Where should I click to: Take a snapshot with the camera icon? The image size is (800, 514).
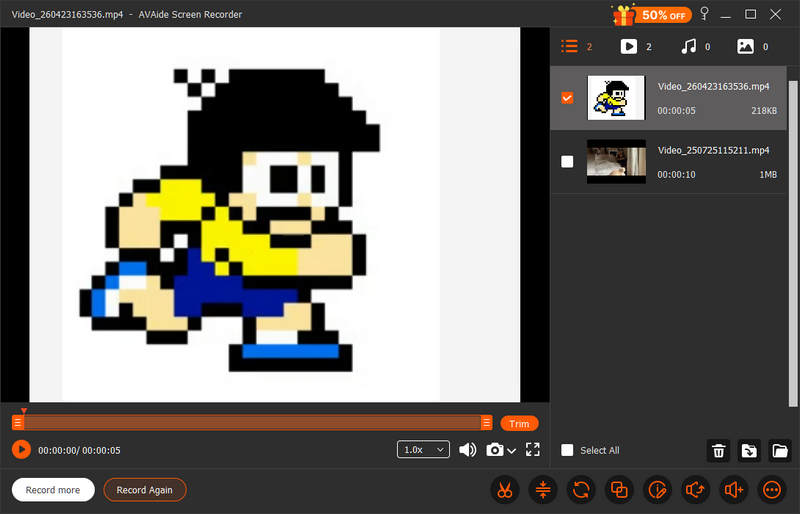494,450
